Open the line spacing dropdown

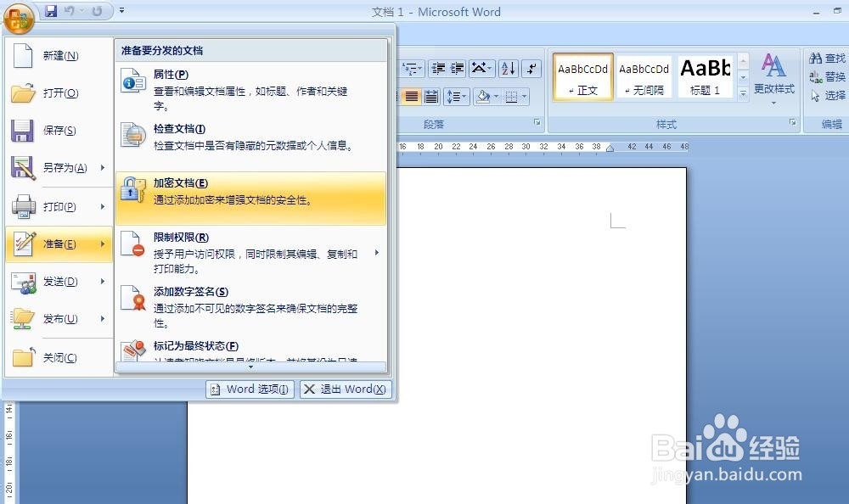coord(457,97)
